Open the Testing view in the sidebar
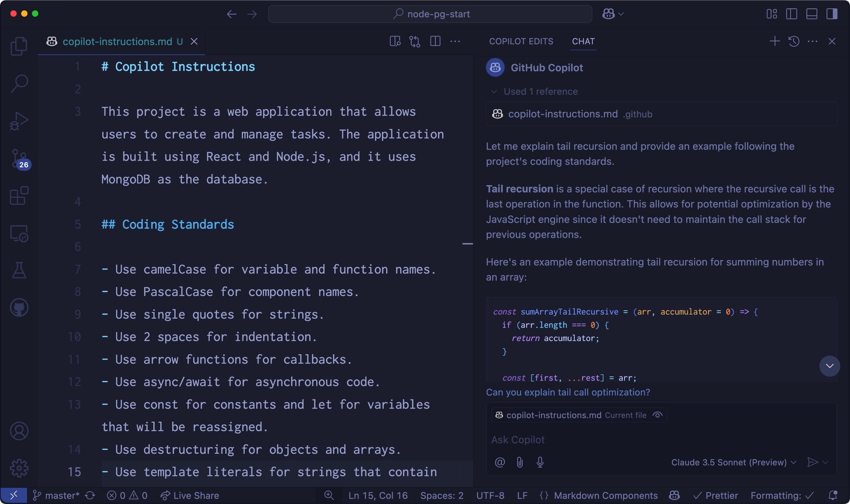Image resolution: width=850 pixels, height=504 pixels. click(x=19, y=270)
